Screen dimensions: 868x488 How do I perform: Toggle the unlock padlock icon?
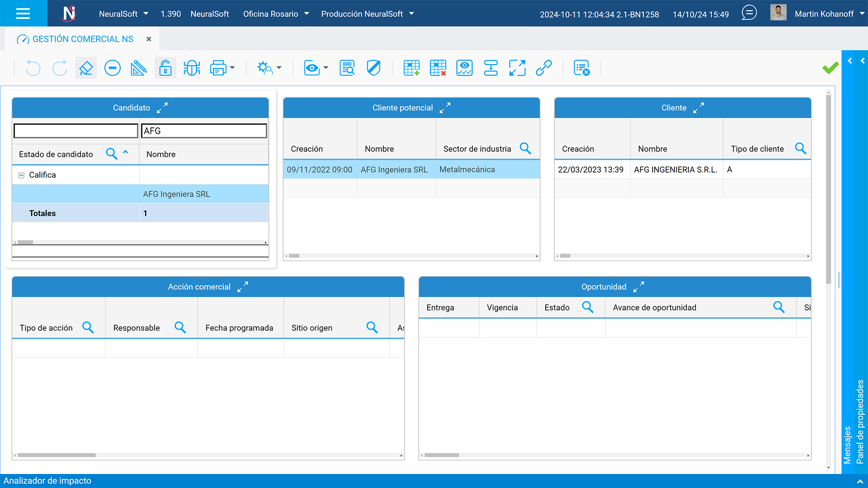point(165,68)
